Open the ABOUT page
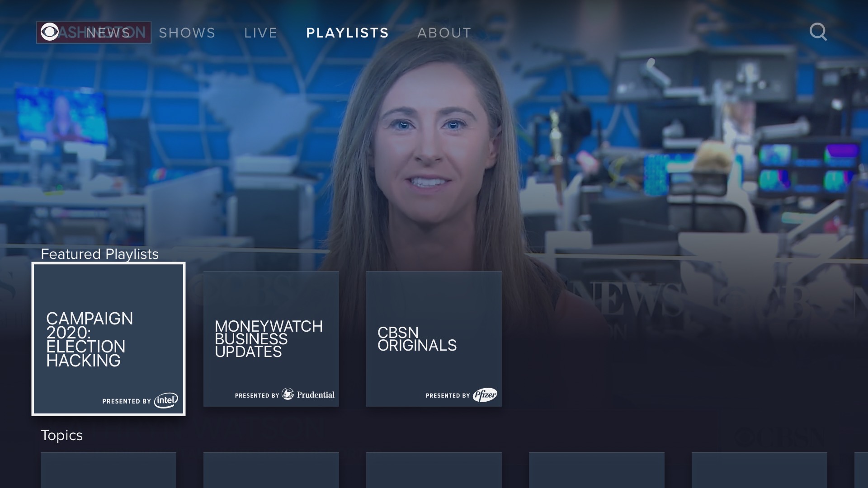 pos(444,32)
